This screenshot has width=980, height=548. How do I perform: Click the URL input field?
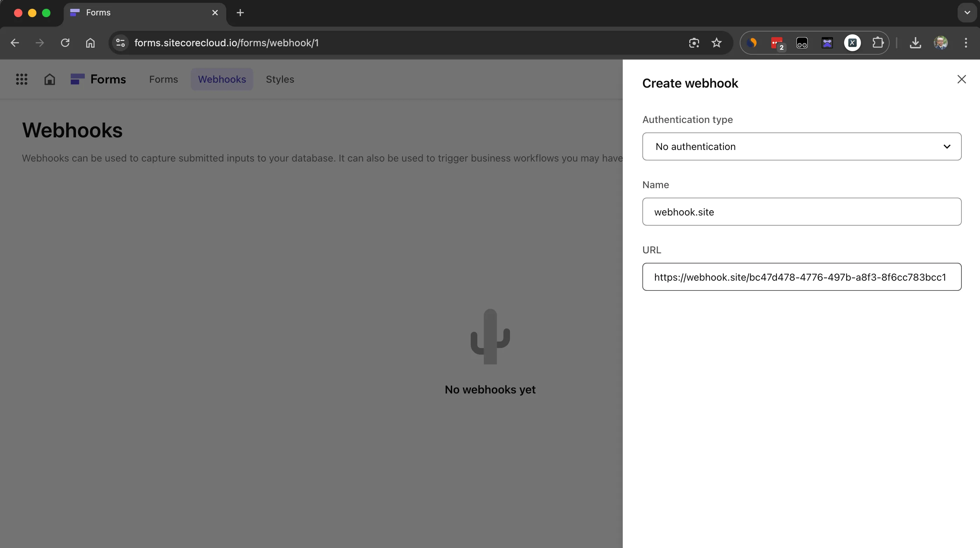click(x=802, y=277)
